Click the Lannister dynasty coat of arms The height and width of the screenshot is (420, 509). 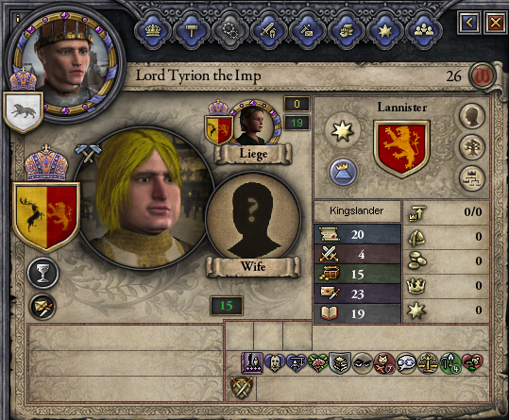tap(402, 148)
